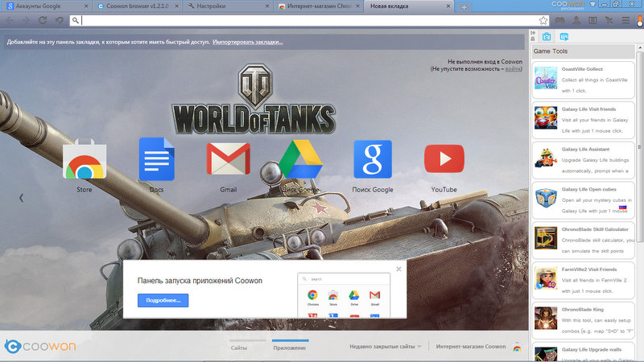Screen dimensions: 644x362
Task: Open the Store app icon
Action: (x=85, y=159)
